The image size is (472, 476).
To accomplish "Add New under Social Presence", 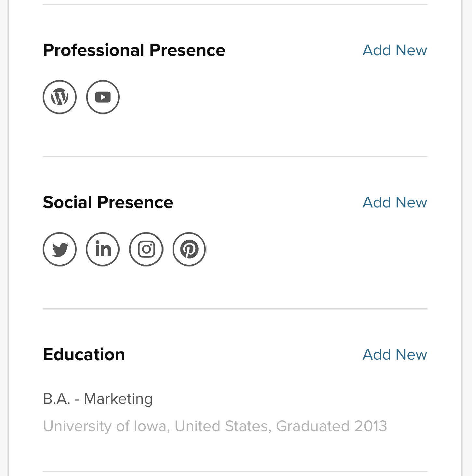I will coord(395,203).
